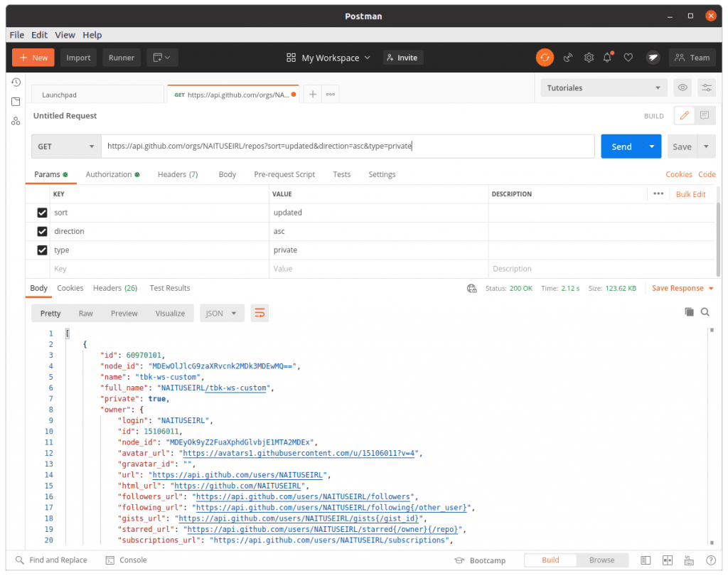728x576 pixels.
Task: Switch to the Authorization tab
Action: (112, 174)
